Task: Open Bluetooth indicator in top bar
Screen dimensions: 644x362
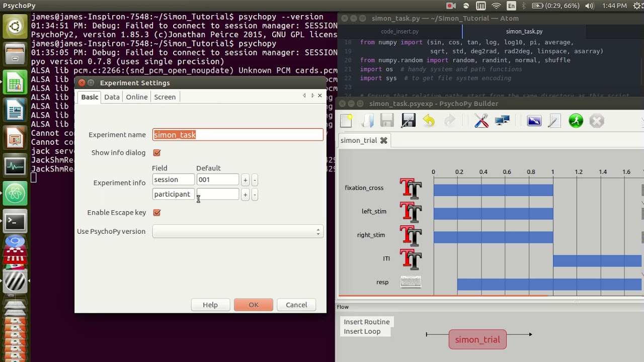Action: tap(523, 6)
